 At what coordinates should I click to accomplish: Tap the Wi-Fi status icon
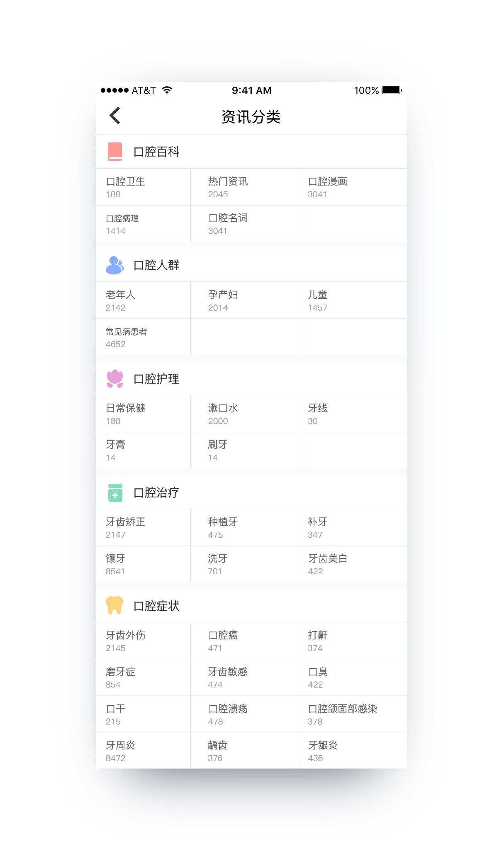(167, 90)
